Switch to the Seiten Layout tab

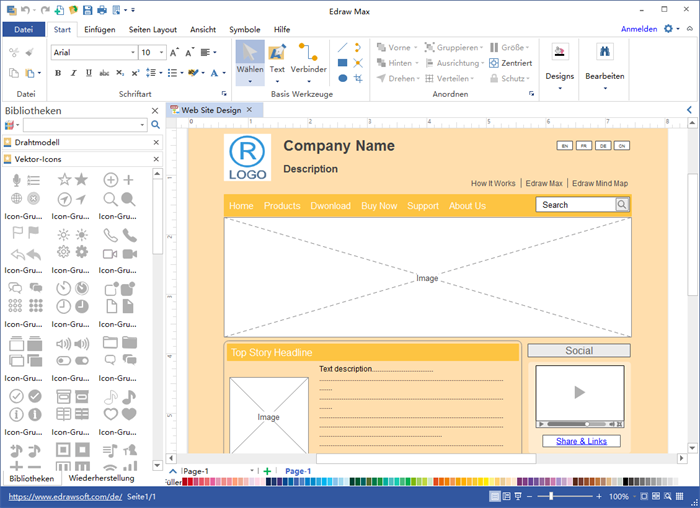click(x=153, y=30)
